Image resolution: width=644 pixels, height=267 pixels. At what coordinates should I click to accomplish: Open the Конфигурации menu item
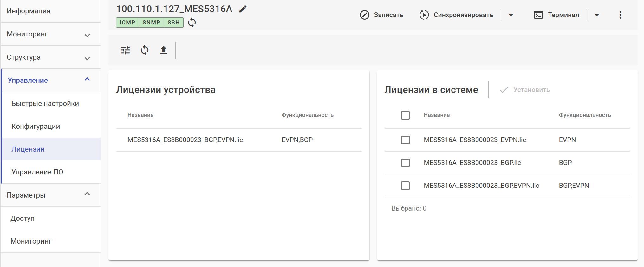36,126
